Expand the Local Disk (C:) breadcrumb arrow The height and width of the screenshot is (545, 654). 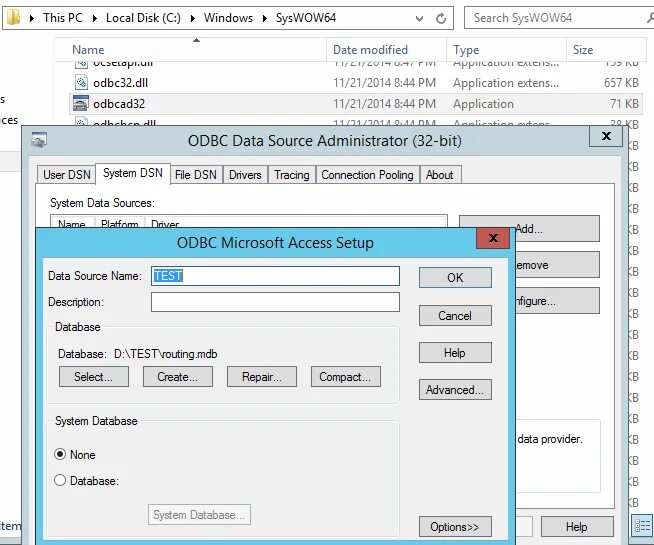tap(193, 18)
